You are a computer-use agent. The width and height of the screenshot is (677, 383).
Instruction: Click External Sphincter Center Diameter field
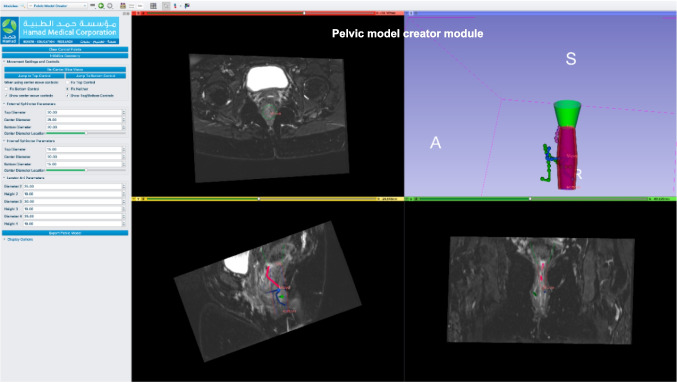pyautogui.click(x=84, y=120)
